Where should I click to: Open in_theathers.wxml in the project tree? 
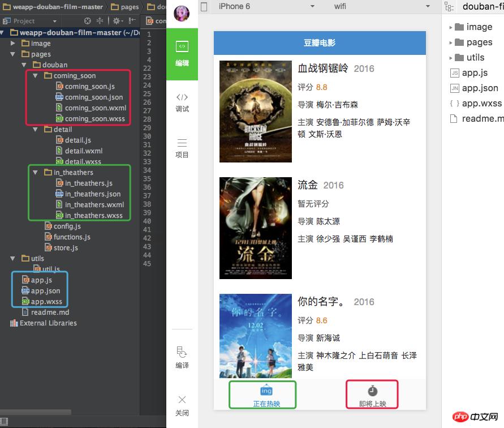click(94, 205)
